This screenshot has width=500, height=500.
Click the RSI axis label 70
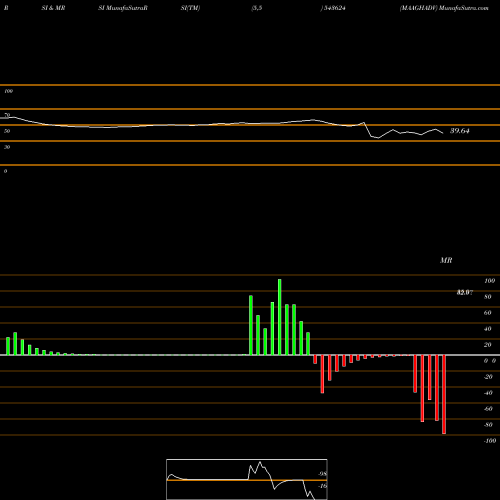coord(7,115)
